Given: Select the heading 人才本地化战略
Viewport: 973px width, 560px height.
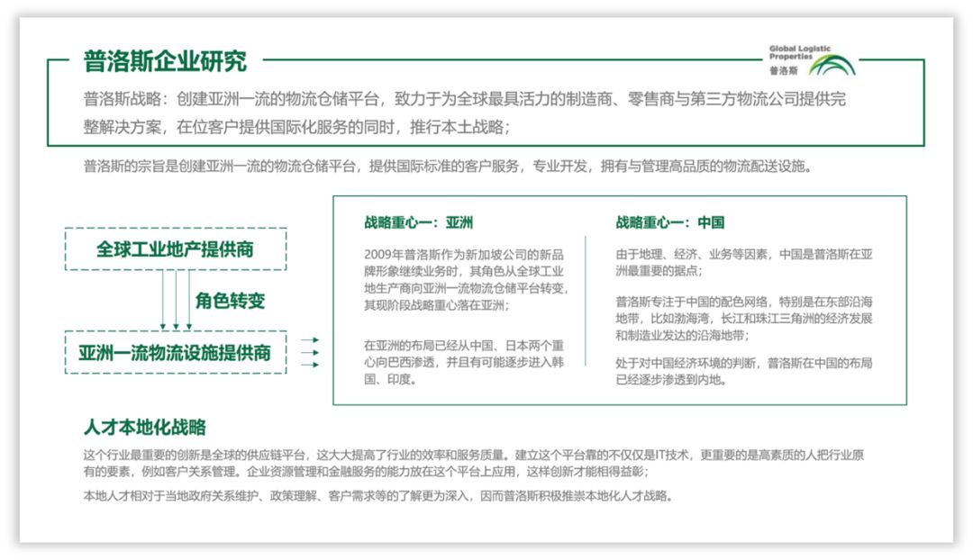Looking at the screenshot, I should [x=144, y=427].
